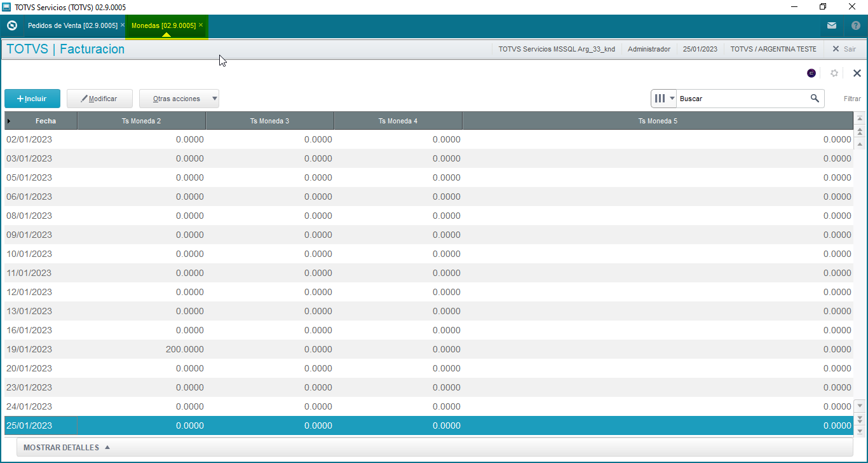Screen dimensions: 868x463
Task: Switch to Pedidos de Venta tab
Action: pyautogui.click(x=72, y=25)
